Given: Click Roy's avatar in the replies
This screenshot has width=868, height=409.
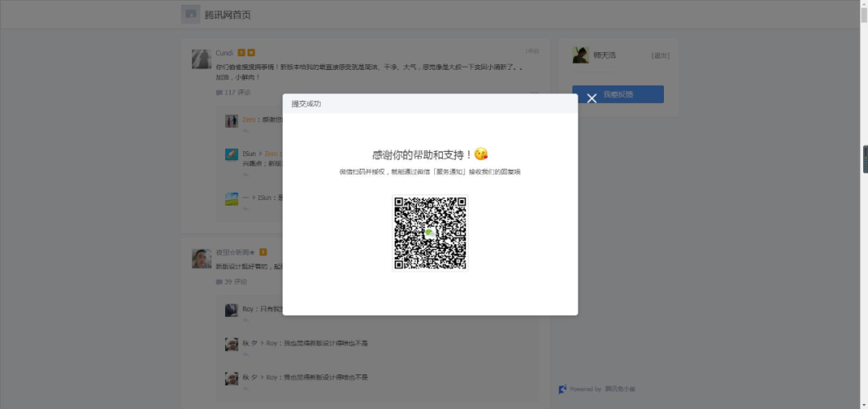Looking at the screenshot, I should click(x=231, y=310).
